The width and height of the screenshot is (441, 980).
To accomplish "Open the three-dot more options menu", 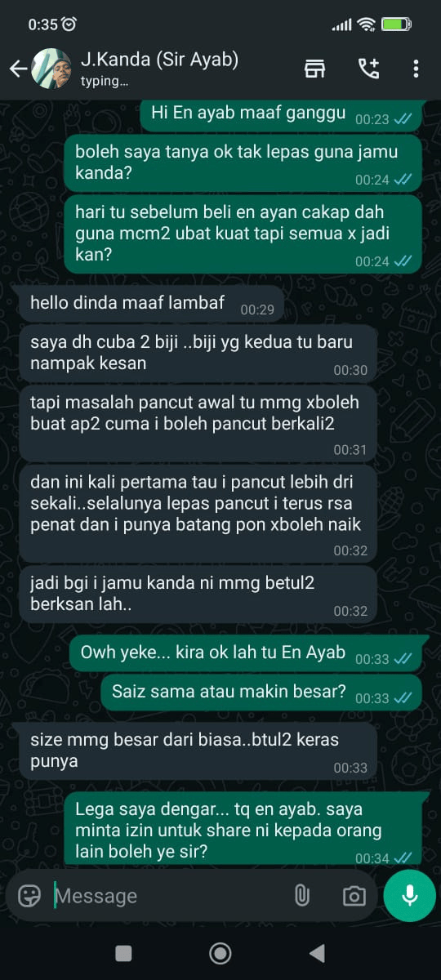I will (x=416, y=69).
